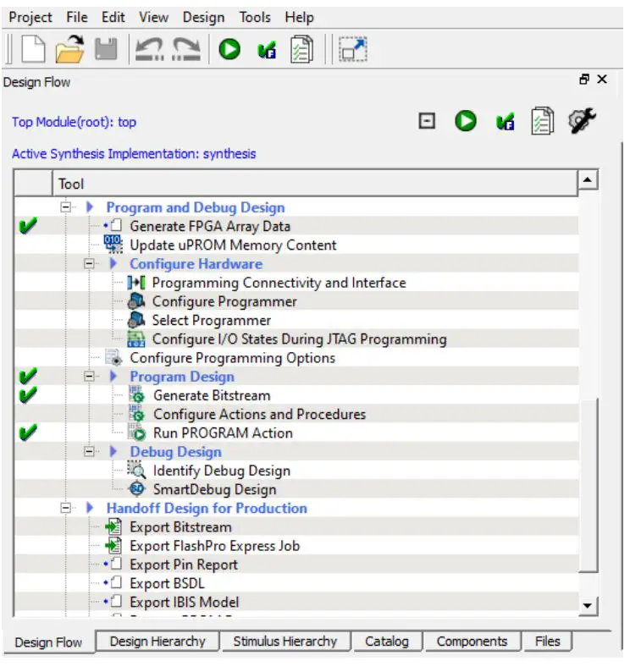
Task: Click the Debug Design heading
Action: point(176,452)
